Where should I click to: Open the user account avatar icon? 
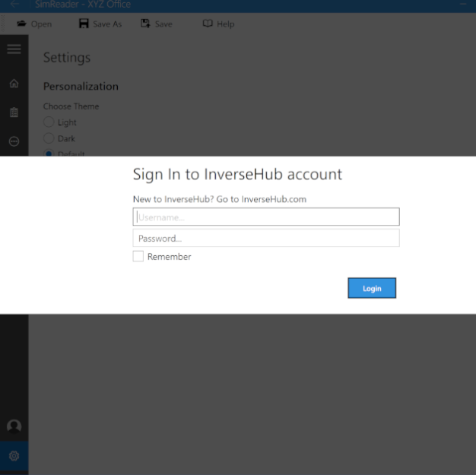(x=14, y=426)
